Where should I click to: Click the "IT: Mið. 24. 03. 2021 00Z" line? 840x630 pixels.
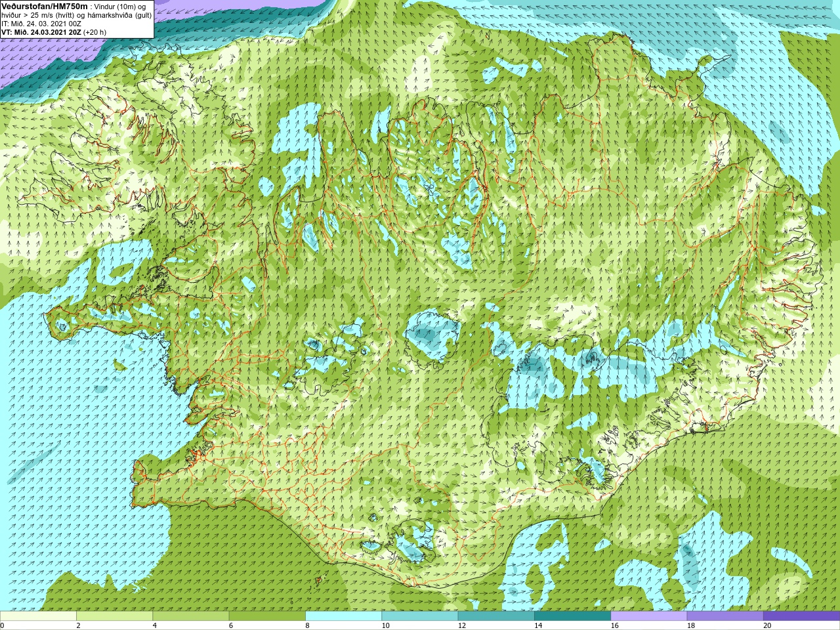(41, 23)
